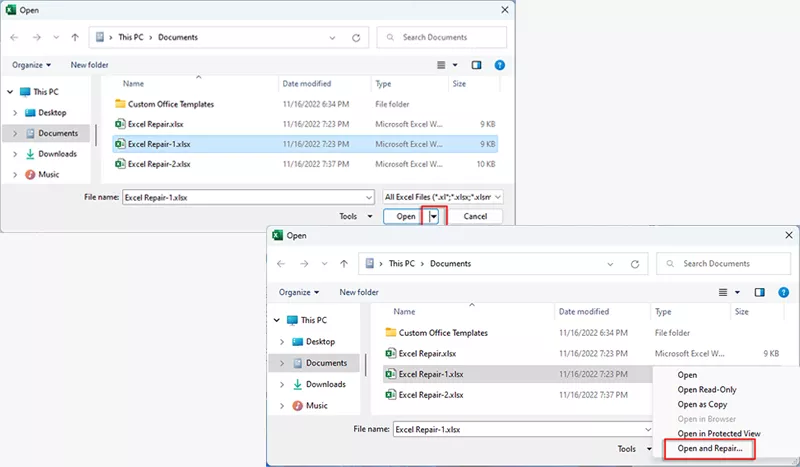Refresh the Documents folder in the upper dialog
The height and width of the screenshot is (467, 800).
pyautogui.click(x=356, y=38)
